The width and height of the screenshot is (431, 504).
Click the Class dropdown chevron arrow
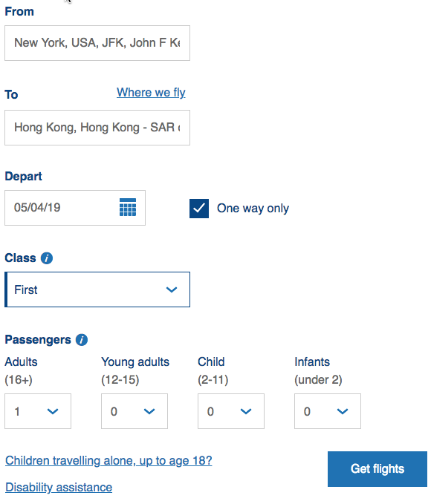point(172,289)
